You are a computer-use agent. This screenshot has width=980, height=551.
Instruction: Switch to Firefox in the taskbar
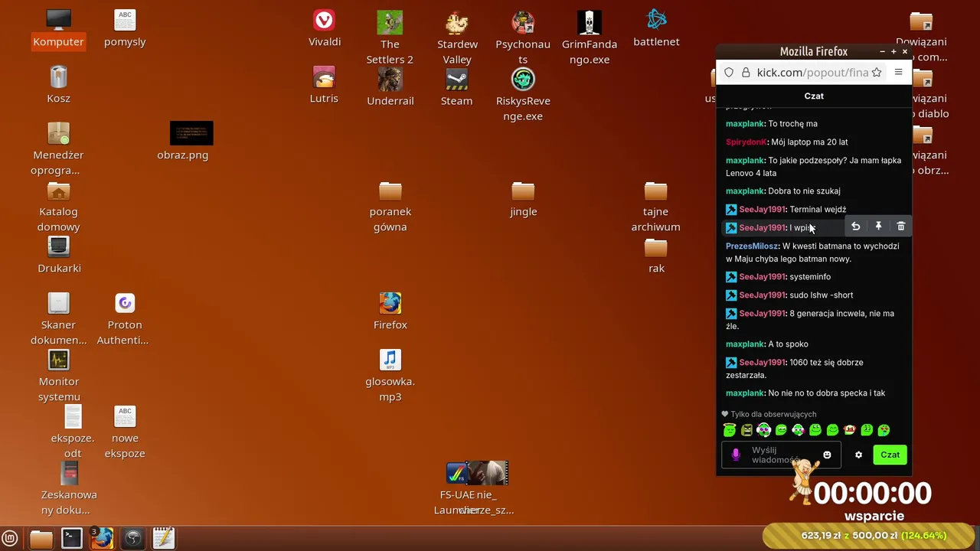tap(102, 539)
